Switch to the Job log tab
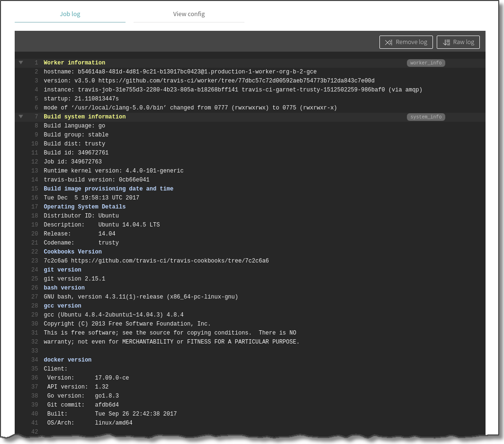 (x=70, y=14)
